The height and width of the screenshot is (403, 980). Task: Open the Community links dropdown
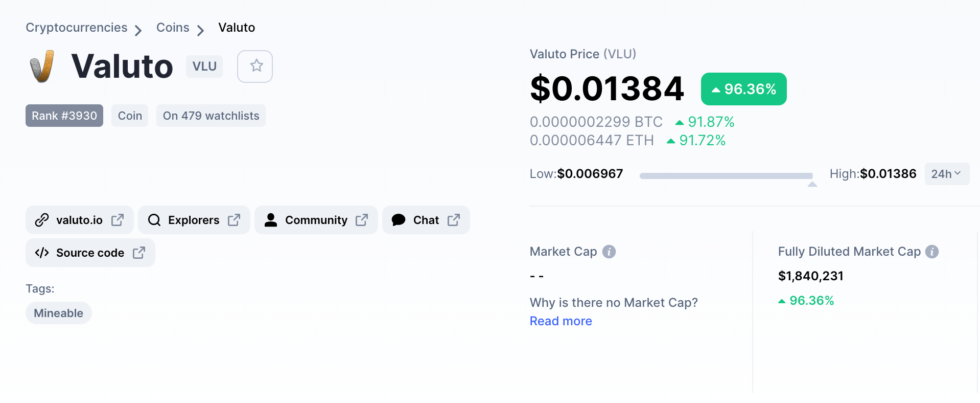[x=316, y=220]
